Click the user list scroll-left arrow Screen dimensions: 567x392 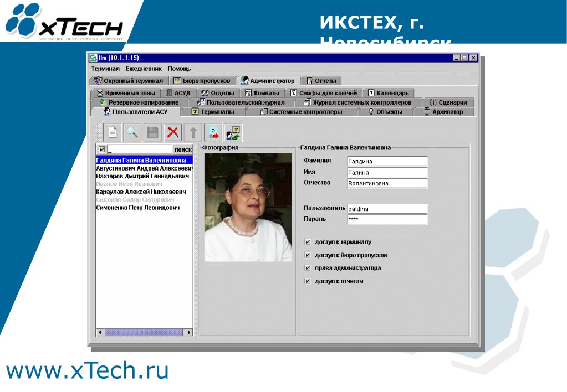point(100,332)
